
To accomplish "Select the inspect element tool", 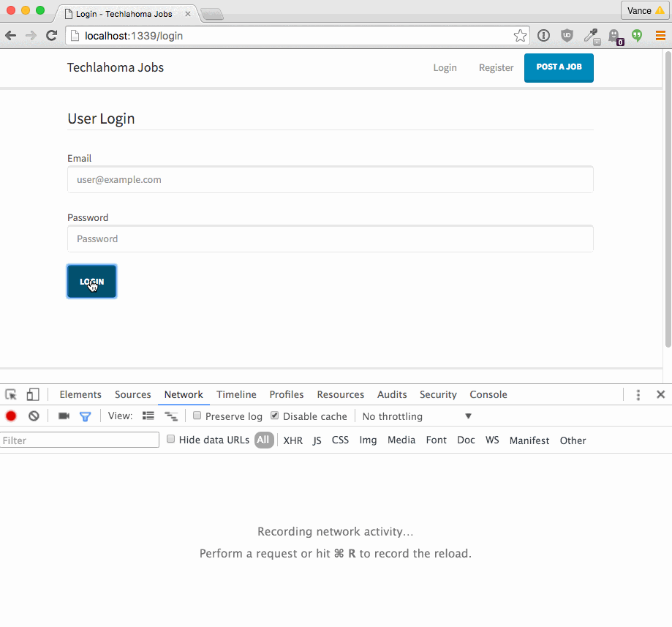I will [x=10, y=394].
